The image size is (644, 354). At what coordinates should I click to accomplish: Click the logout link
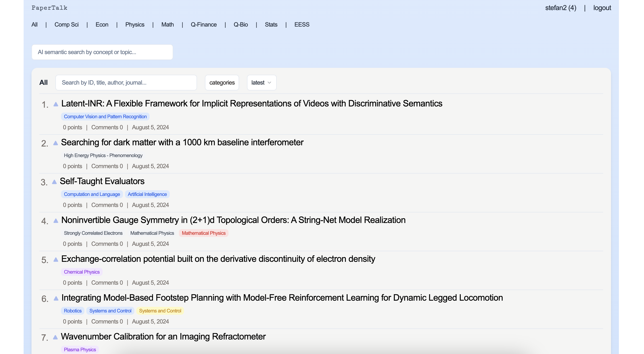point(602,8)
